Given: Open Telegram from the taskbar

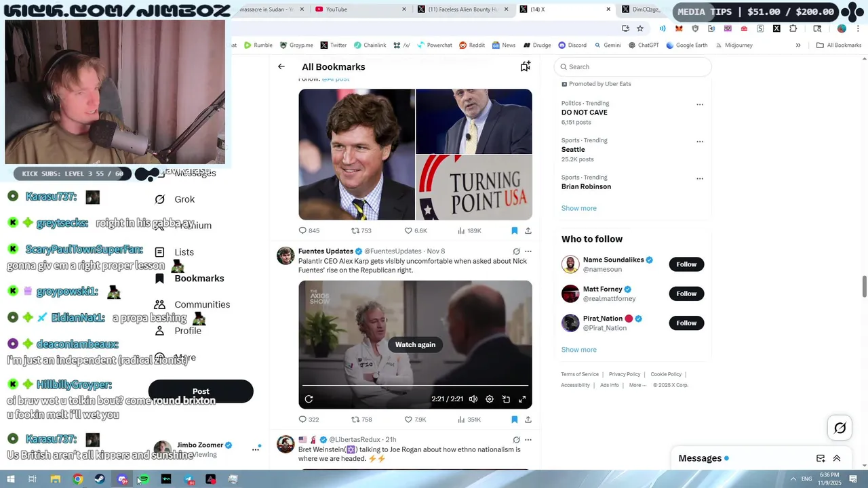Looking at the screenshot, I should tap(189, 479).
